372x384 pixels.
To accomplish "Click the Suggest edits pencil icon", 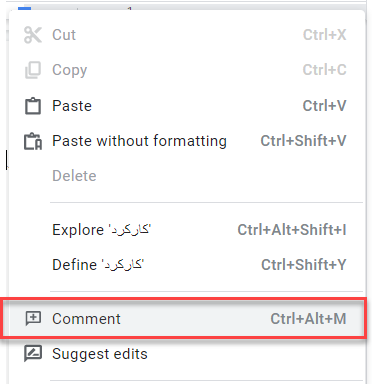I will click(33, 354).
